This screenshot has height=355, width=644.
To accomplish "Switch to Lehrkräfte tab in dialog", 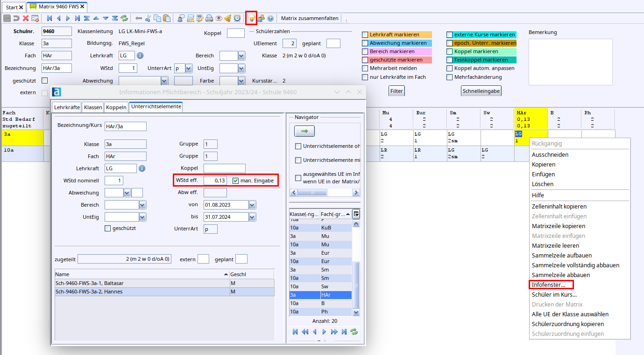I will click(x=67, y=107).
